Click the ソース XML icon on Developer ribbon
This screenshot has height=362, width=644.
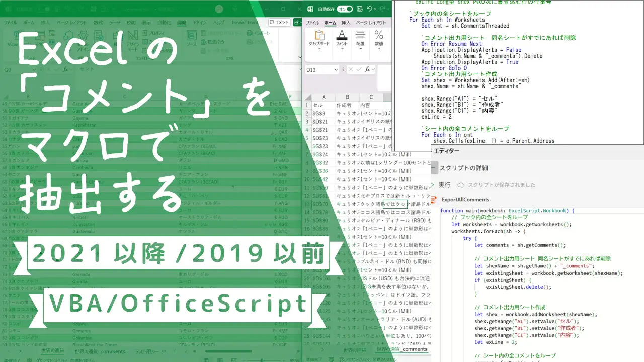click(192, 36)
